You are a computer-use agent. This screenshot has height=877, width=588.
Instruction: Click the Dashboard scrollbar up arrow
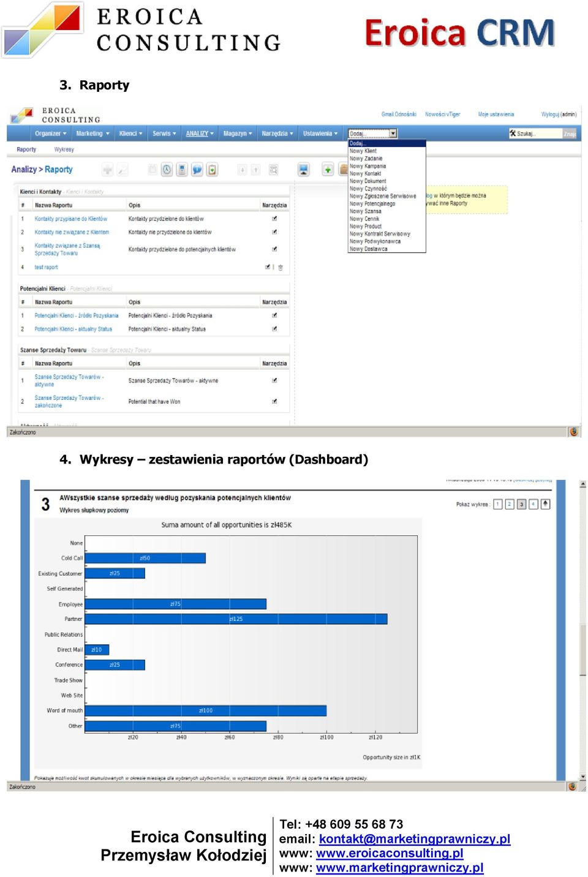tap(582, 484)
